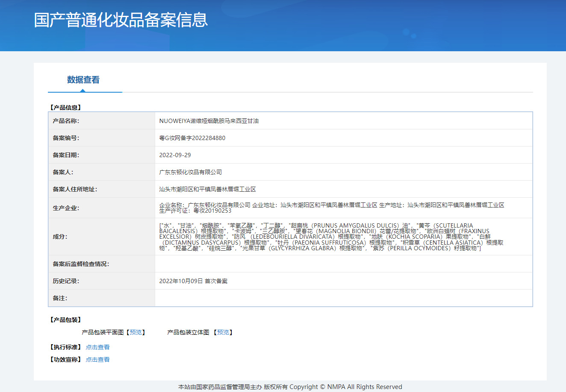Open the 数据查看 tab
Screen dimensions: 566x392
[83, 80]
